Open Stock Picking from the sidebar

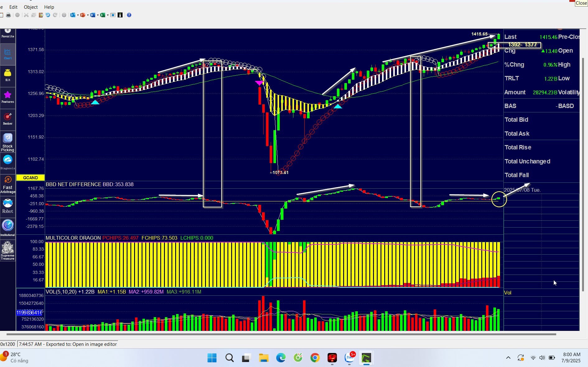point(8,142)
